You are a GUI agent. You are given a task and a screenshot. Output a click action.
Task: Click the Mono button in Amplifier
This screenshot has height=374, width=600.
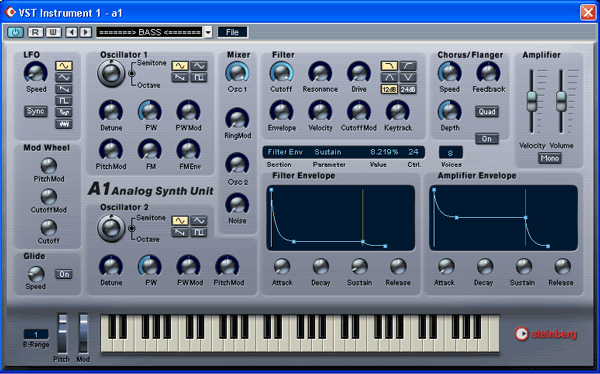[x=549, y=158]
